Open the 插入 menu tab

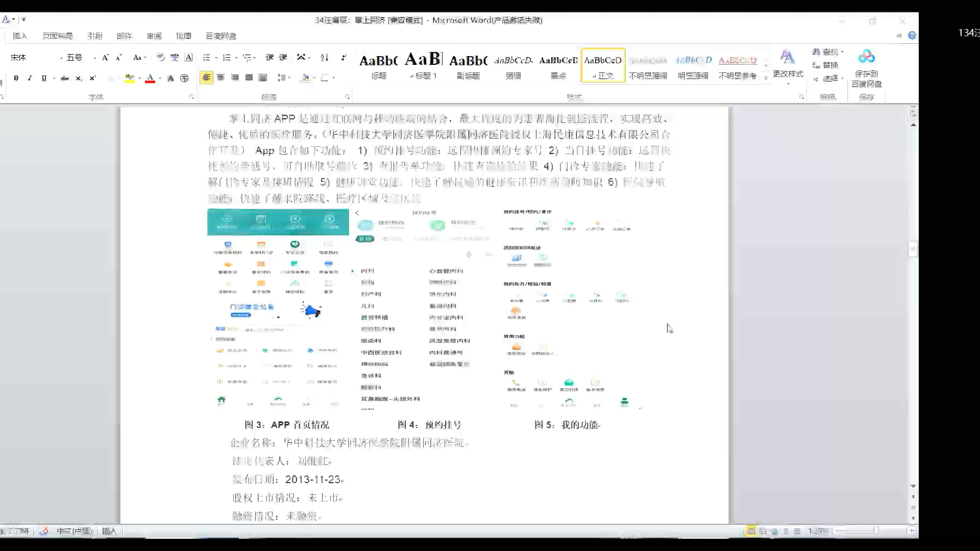click(19, 36)
